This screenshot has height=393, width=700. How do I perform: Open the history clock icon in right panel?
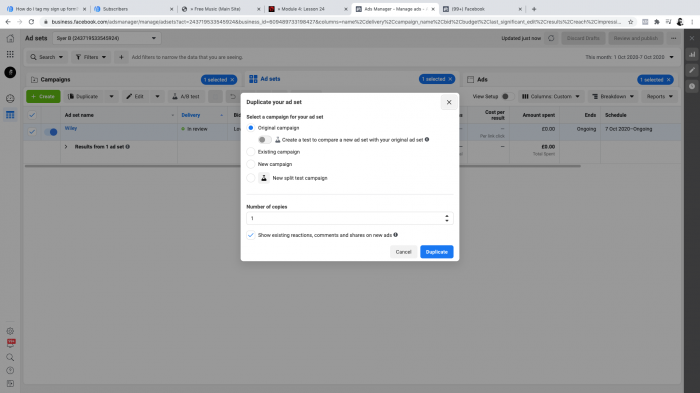tap(692, 86)
